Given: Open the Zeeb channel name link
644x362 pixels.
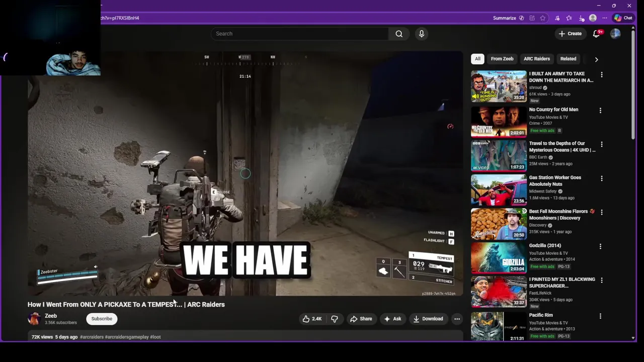Looking at the screenshot, I should [x=51, y=316].
